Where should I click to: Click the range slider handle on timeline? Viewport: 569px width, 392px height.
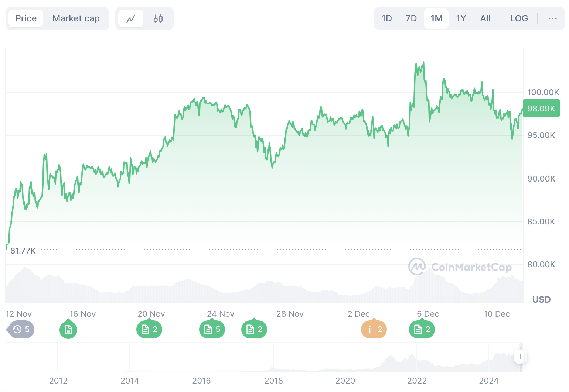[519, 357]
